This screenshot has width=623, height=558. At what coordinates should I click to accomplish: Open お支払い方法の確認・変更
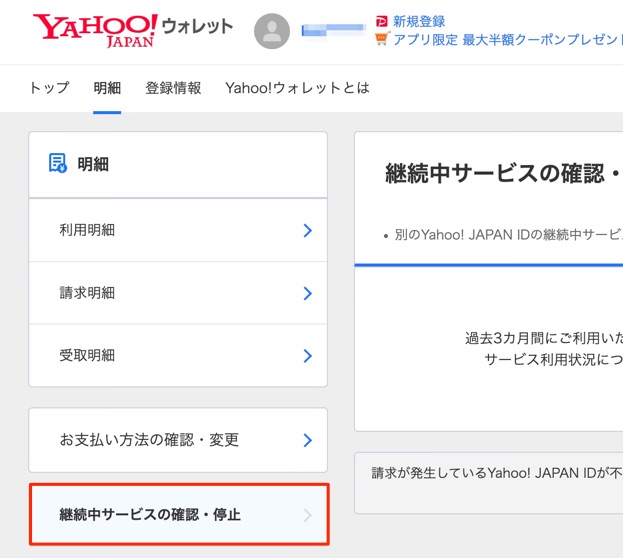pyautogui.click(x=178, y=440)
